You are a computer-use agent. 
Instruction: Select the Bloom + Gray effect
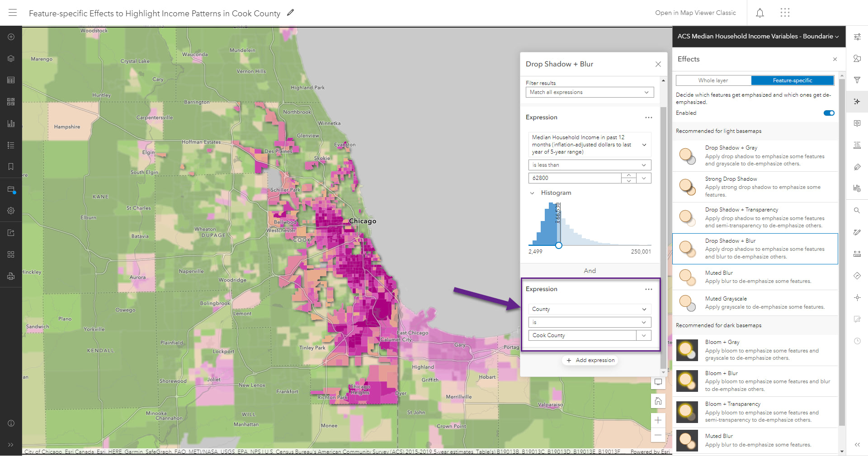click(755, 350)
